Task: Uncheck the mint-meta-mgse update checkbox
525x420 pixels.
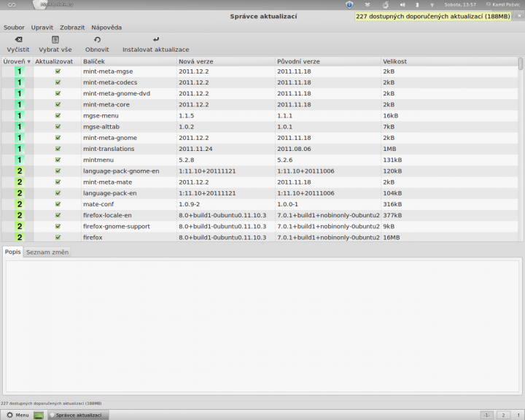Action: [58, 71]
